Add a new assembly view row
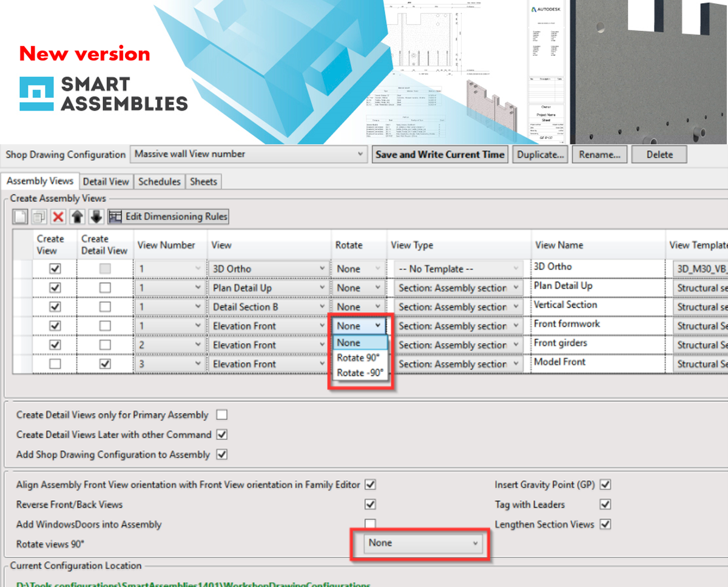This screenshot has width=728, height=587. click(x=20, y=216)
